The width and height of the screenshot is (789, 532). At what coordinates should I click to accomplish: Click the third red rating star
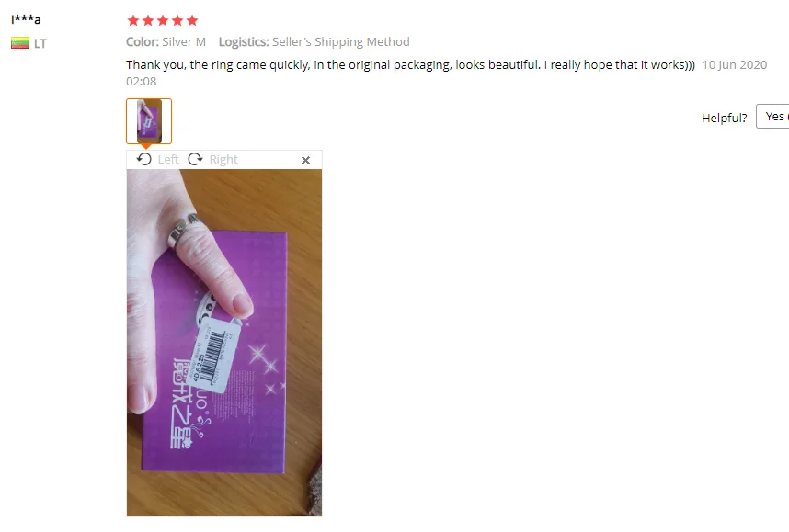163,20
